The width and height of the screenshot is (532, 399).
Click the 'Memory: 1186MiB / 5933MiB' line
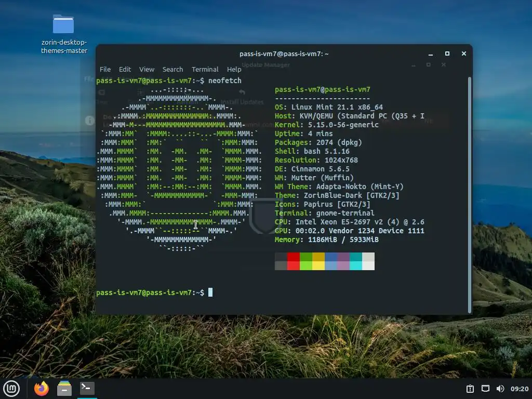(326, 240)
